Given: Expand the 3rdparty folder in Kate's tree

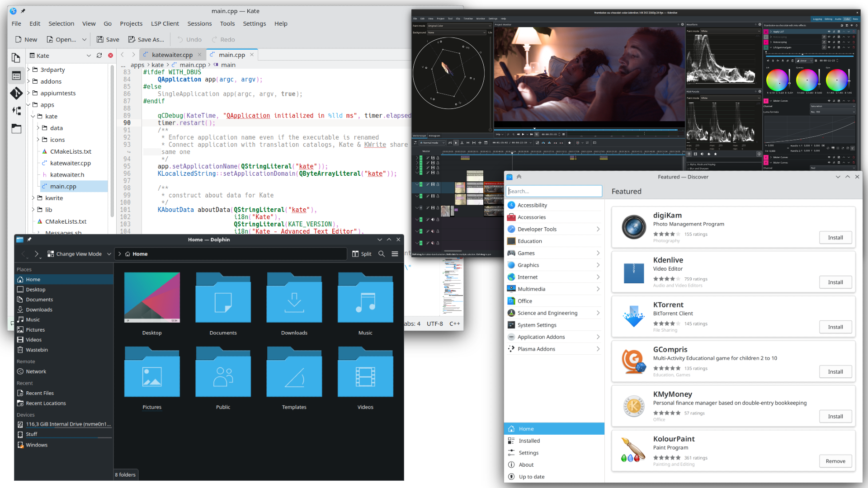Looking at the screenshot, I should pos(28,70).
